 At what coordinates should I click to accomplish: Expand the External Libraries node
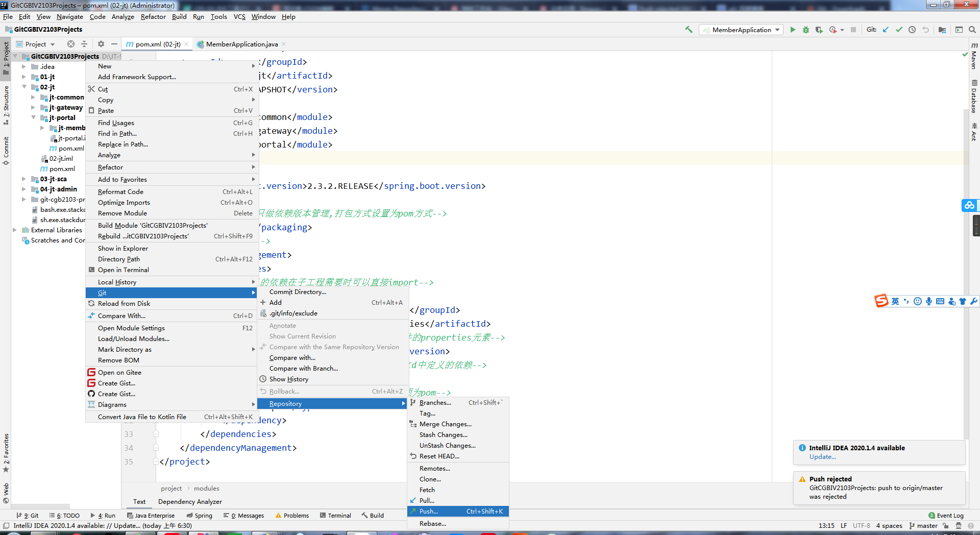pyautogui.click(x=14, y=230)
